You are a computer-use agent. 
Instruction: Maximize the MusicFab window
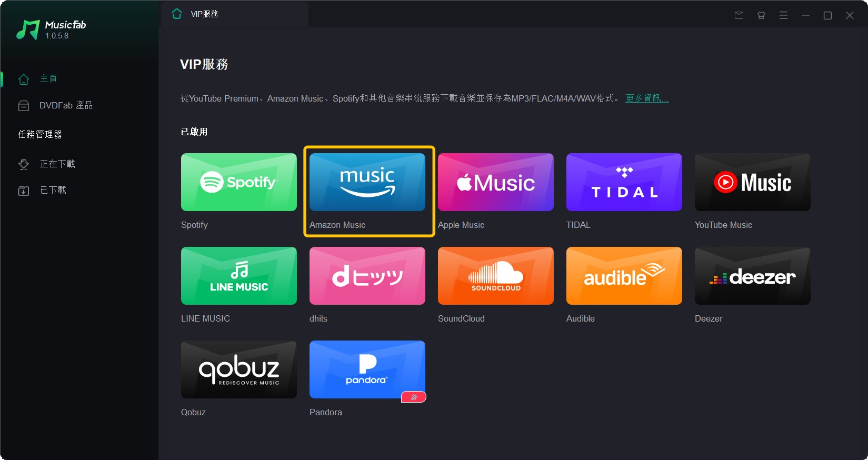tap(827, 15)
